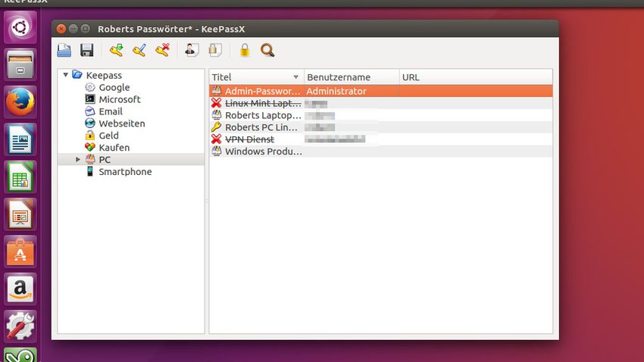The image size is (644, 362).
Task: Sort entries by the Benutzername column
Action: tap(351, 77)
